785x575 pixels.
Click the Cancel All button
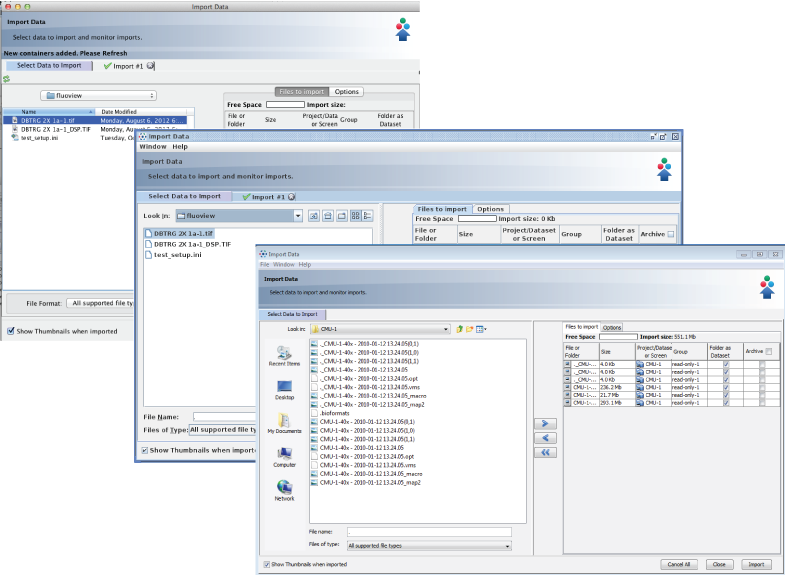678,564
